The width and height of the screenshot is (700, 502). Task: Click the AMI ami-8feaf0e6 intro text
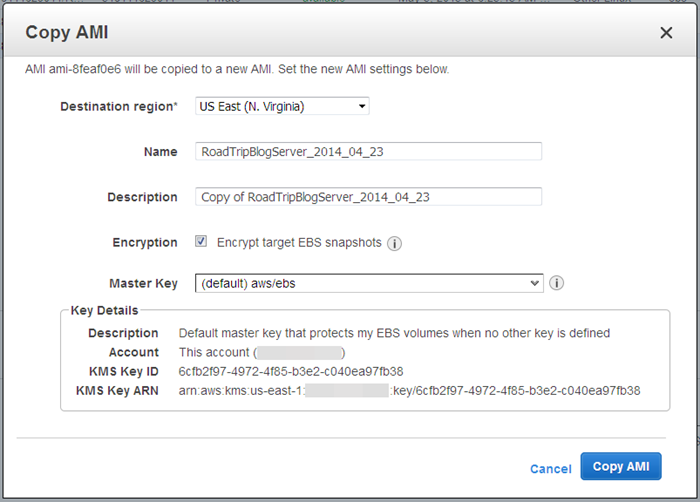(237, 70)
